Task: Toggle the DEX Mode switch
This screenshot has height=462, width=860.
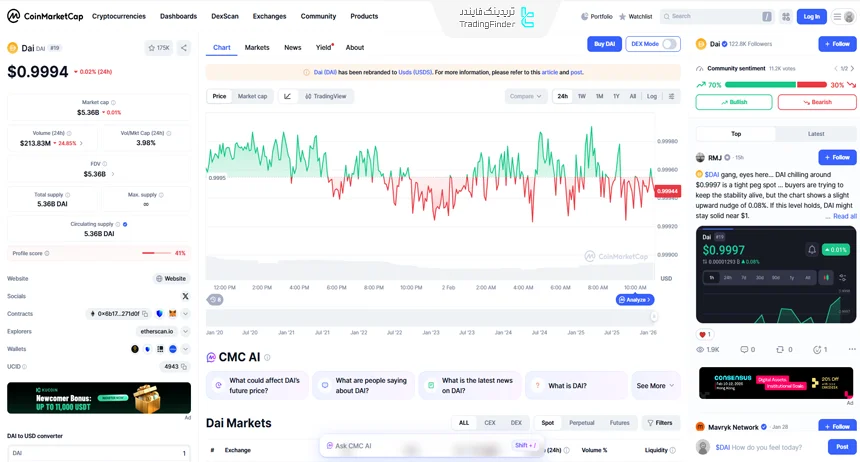Action: tap(668, 44)
